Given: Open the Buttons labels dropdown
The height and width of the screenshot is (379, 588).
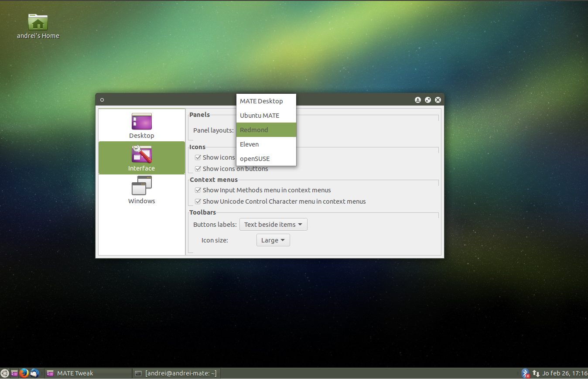Looking at the screenshot, I should 273,224.
